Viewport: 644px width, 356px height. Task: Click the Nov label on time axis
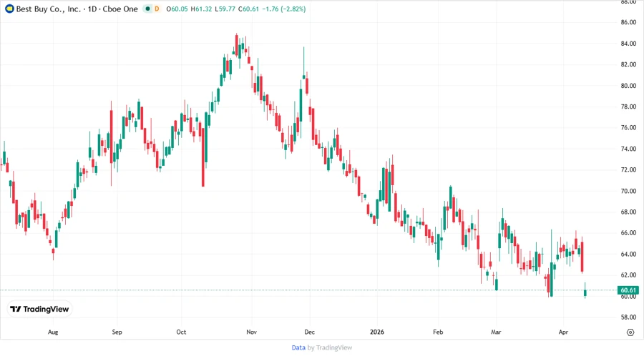click(251, 332)
